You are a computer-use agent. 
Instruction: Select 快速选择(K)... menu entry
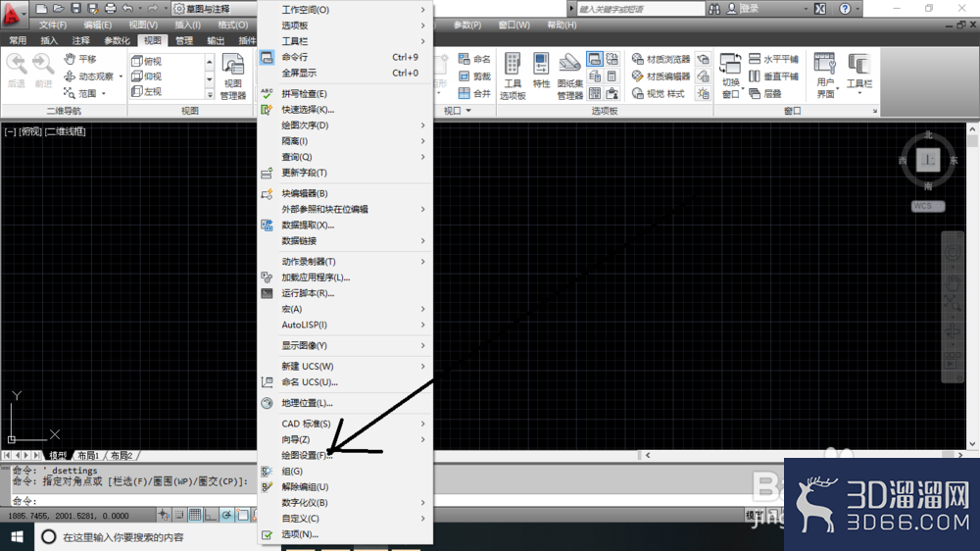click(x=345, y=110)
